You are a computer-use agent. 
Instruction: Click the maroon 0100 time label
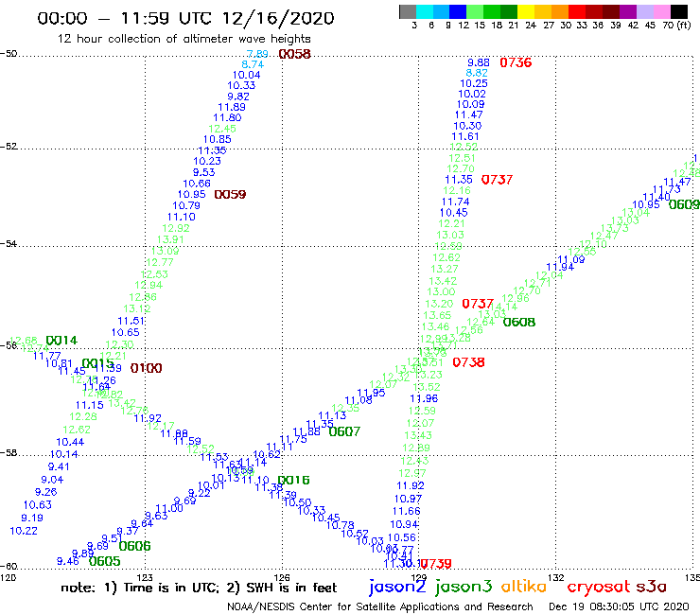pyautogui.click(x=147, y=368)
